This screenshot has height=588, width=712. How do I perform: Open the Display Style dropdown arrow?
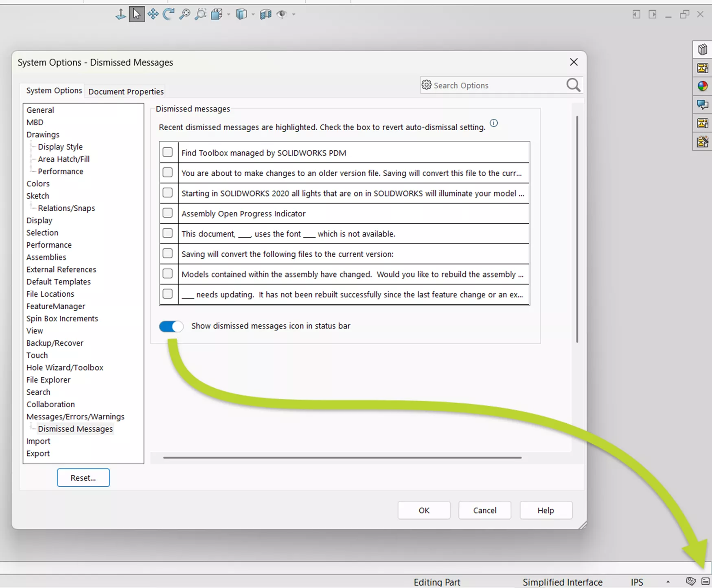[253, 14]
